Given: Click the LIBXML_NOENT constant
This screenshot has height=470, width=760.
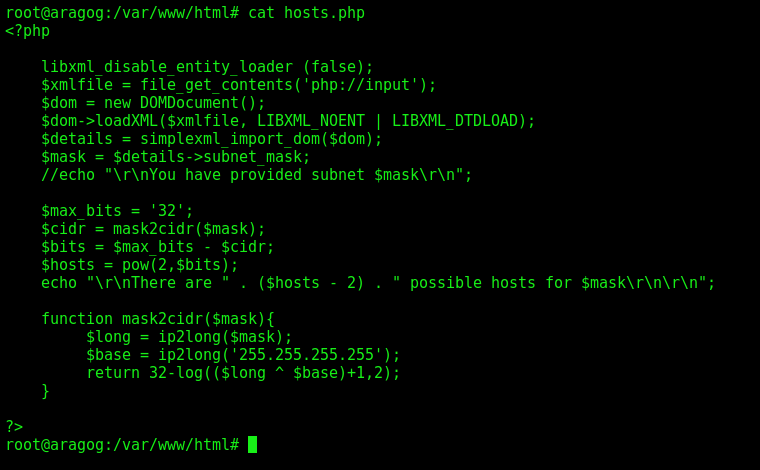Looking at the screenshot, I should (311, 121).
